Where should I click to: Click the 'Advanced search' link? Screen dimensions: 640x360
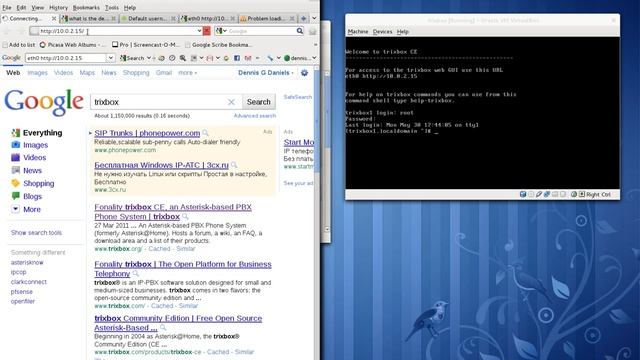click(x=255, y=116)
